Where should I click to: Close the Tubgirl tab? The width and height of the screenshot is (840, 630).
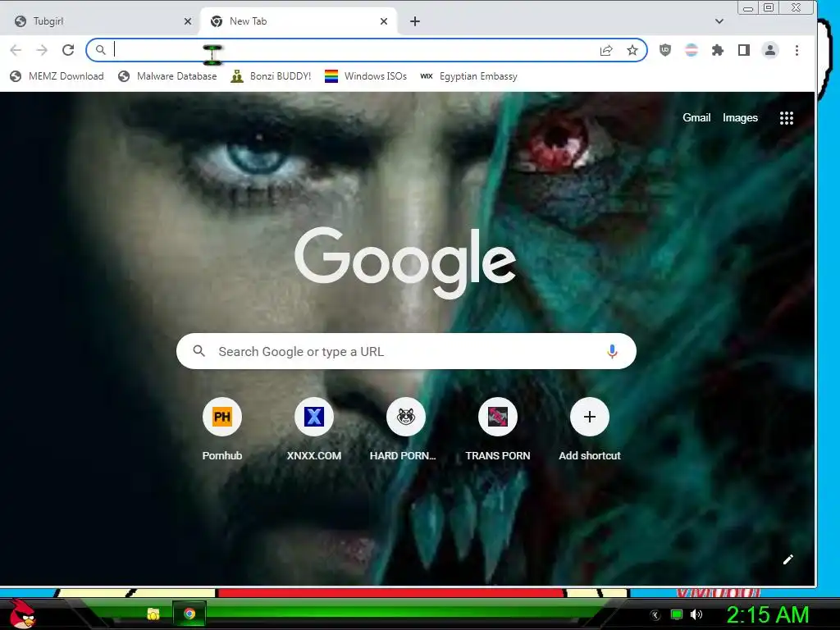[188, 21]
